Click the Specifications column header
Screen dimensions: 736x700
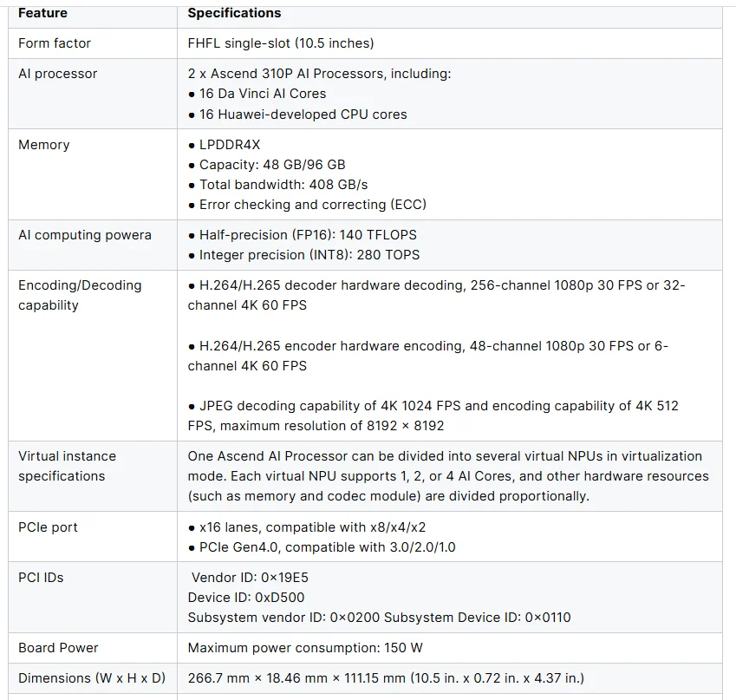tap(234, 13)
